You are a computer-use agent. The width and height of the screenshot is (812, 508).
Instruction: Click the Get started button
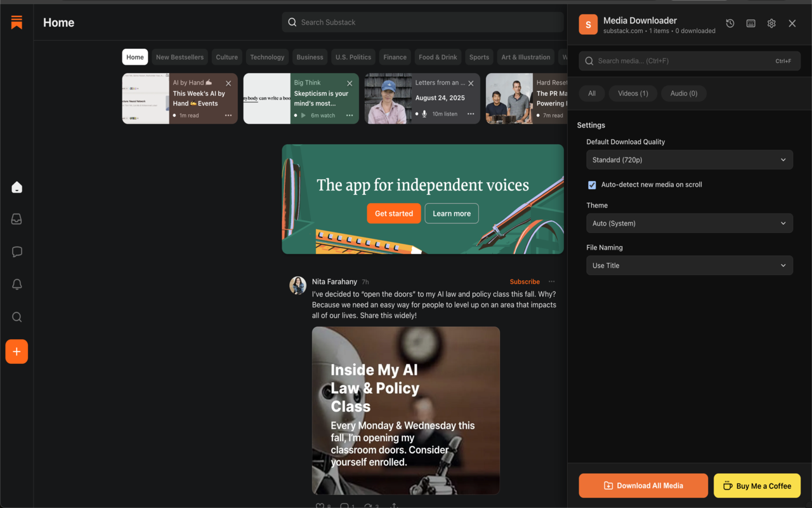coord(394,213)
